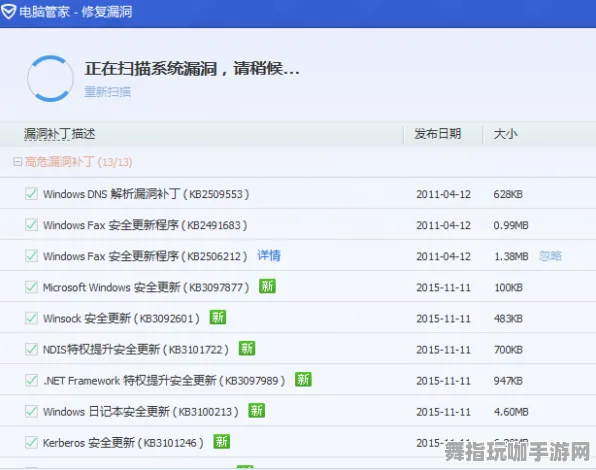
Task: Click the 新 badge next to KB3101246
Action: [x=222, y=442]
